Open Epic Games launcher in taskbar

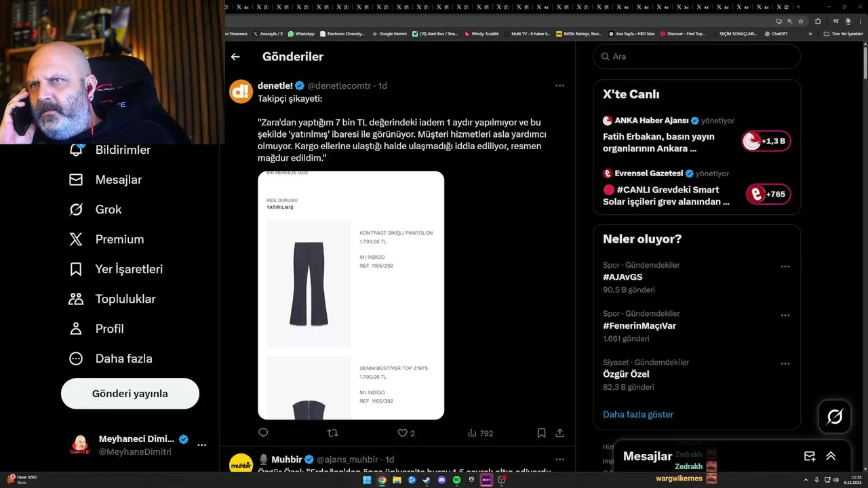coord(471,480)
